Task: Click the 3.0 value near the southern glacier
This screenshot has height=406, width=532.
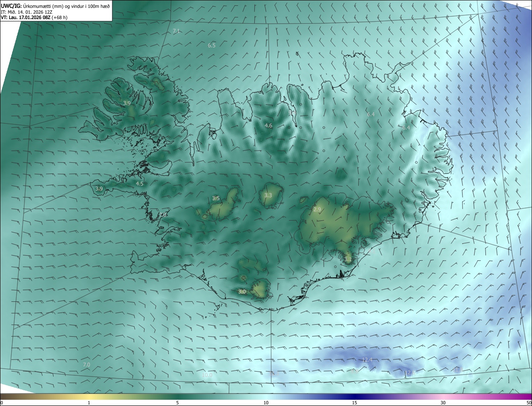Action: [x=242, y=292]
